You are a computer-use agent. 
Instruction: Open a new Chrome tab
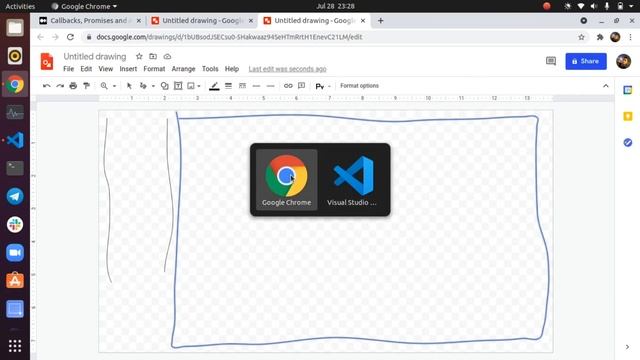tap(380, 20)
